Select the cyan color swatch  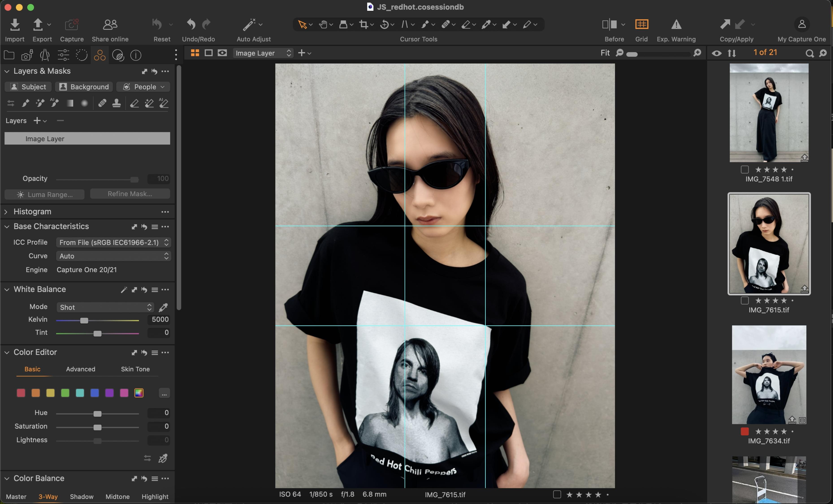click(80, 393)
